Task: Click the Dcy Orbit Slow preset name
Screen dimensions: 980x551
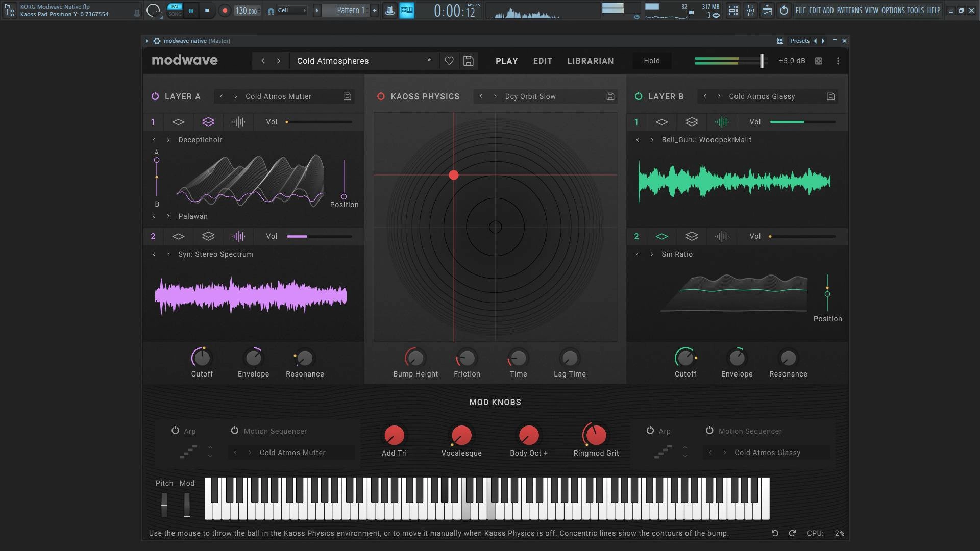Action: [530, 96]
